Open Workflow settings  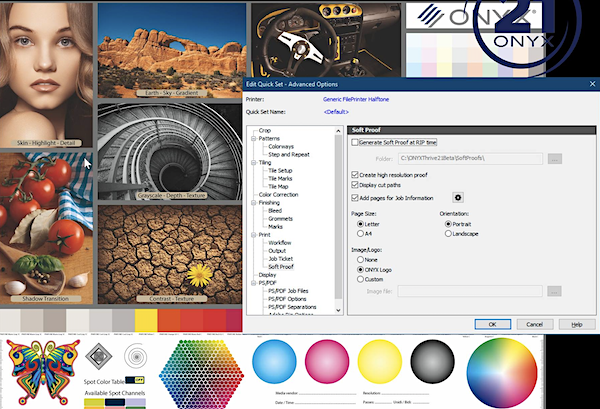coord(280,243)
